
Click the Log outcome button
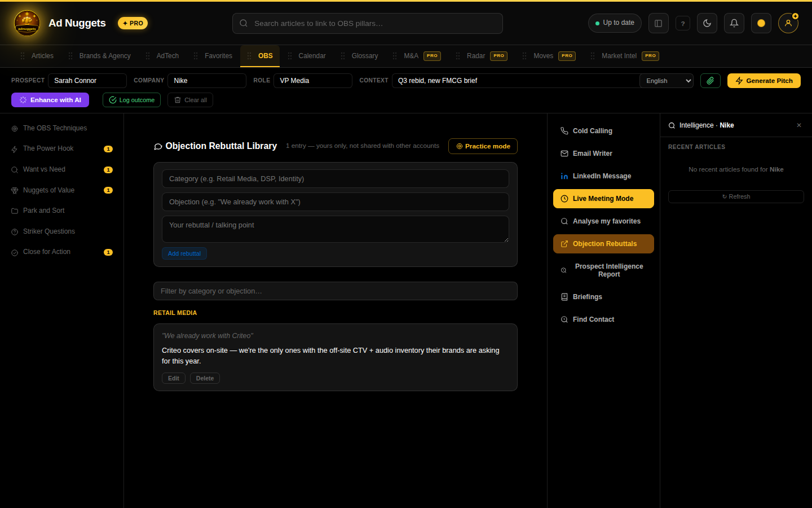point(131,100)
